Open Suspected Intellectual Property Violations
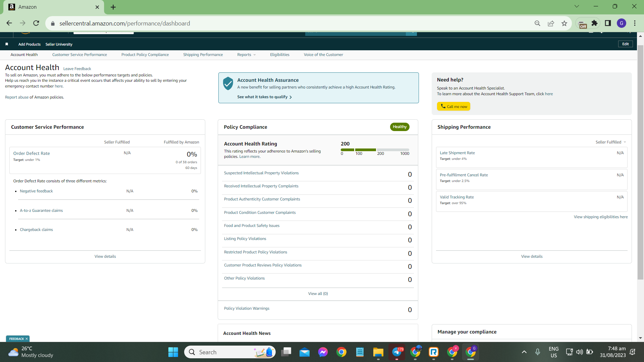The image size is (644, 362). point(261,173)
